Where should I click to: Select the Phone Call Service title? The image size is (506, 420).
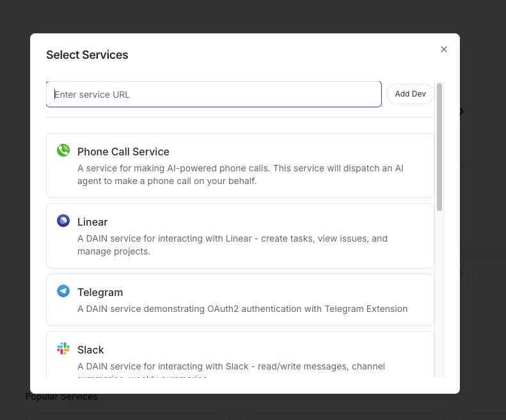123,152
